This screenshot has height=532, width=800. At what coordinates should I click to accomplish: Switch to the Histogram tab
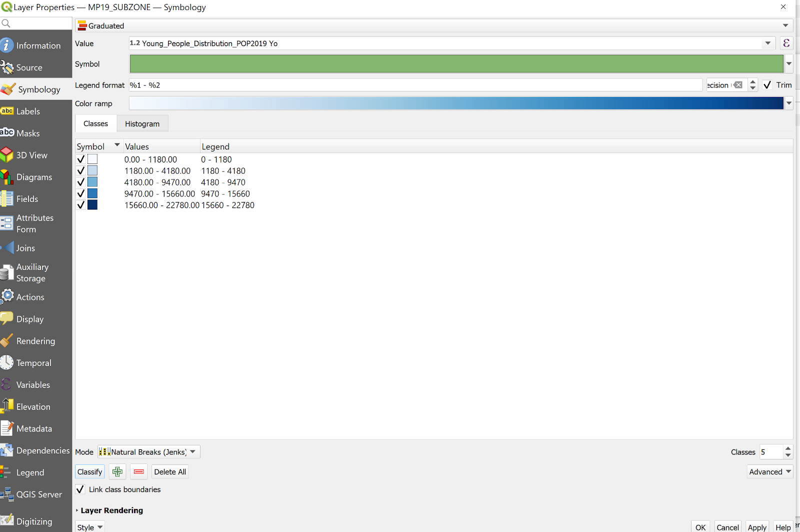(x=142, y=123)
